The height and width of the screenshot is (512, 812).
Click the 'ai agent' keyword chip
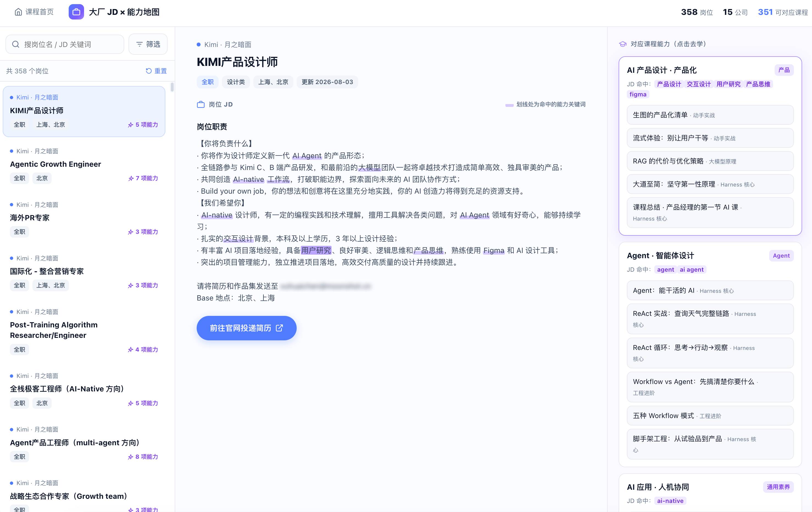point(692,269)
